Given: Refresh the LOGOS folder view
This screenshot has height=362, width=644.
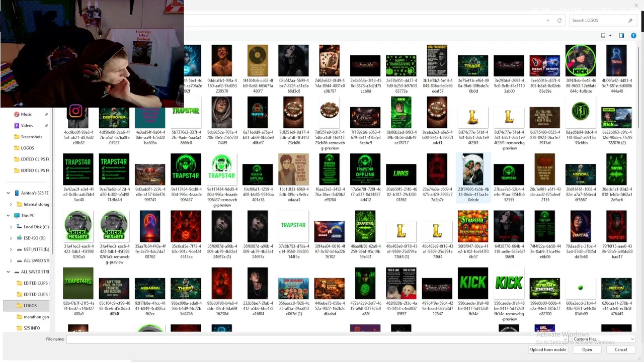Looking at the screenshot, I should coord(559,20).
